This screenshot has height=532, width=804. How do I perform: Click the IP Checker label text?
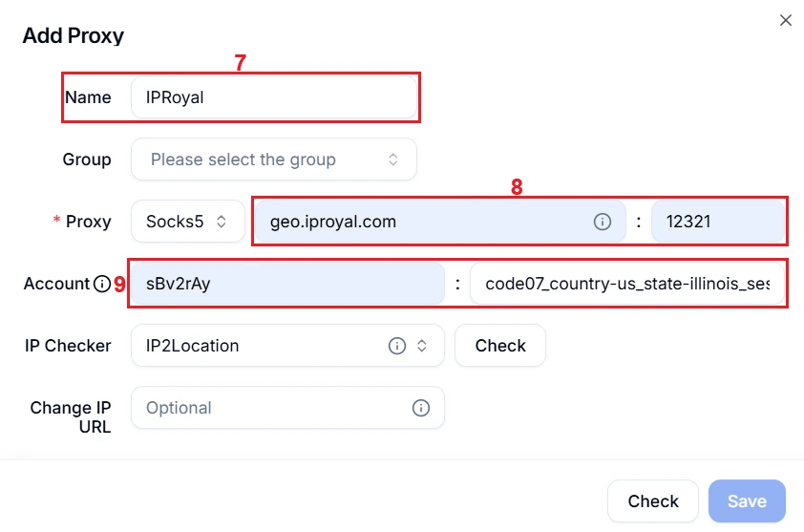click(68, 346)
